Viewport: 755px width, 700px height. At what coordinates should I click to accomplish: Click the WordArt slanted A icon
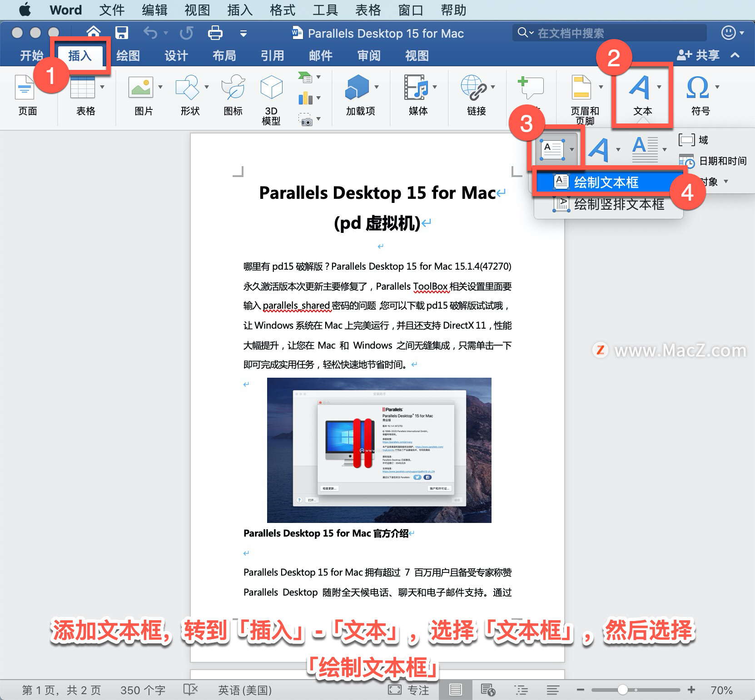(599, 149)
